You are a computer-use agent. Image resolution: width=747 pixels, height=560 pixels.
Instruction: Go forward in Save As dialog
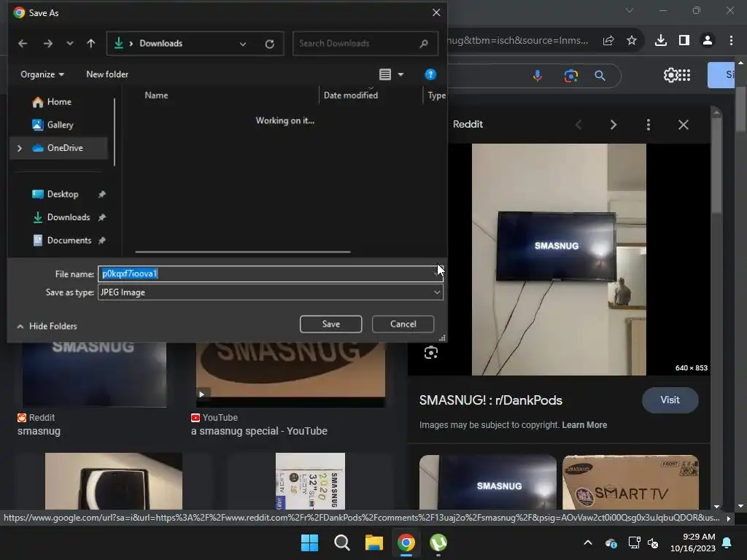(47, 43)
